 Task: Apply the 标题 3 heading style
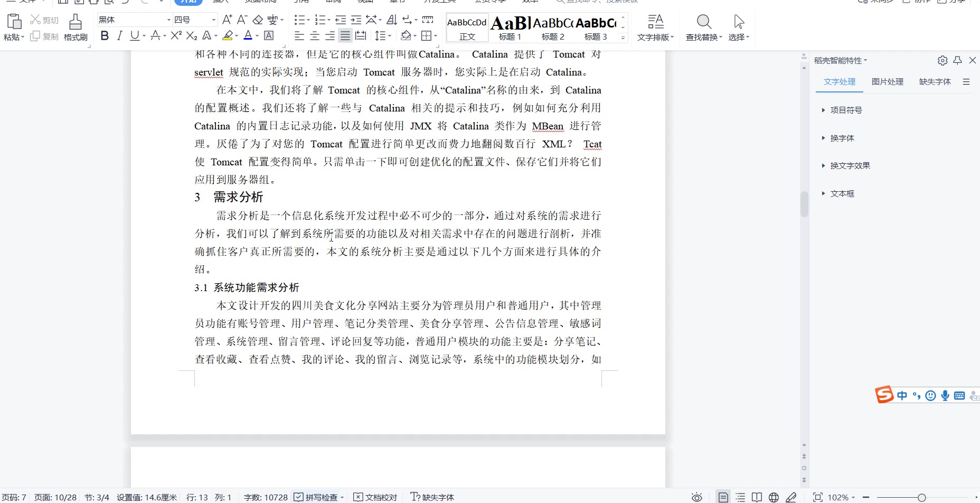[596, 27]
